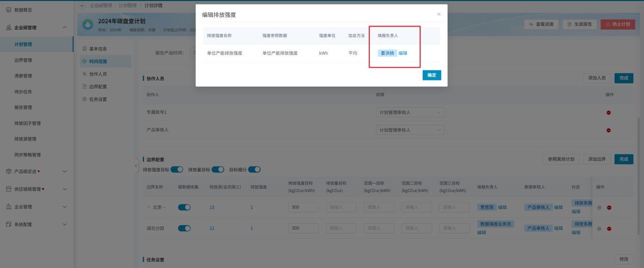The width and height of the screenshot is (644, 268).
Task: Toggle 碳数据收集 for 湖北分部
Action: tap(184, 228)
